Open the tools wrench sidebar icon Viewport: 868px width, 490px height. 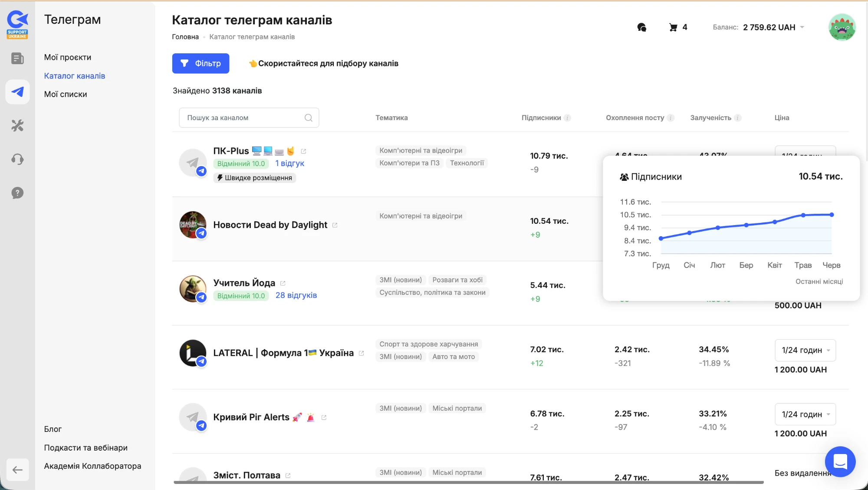(x=17, y=126)
